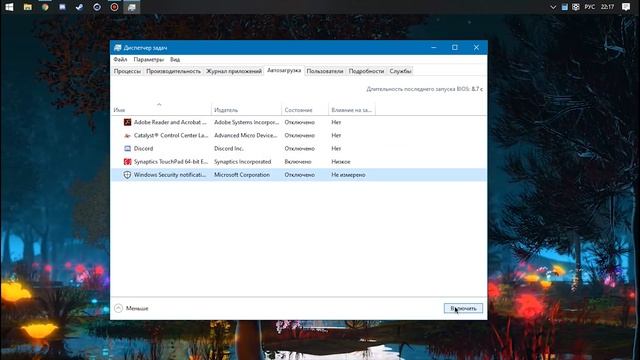640x360 pixels.
Task: Open File Explorer from the taskbar
Action: tap(27, 7)
